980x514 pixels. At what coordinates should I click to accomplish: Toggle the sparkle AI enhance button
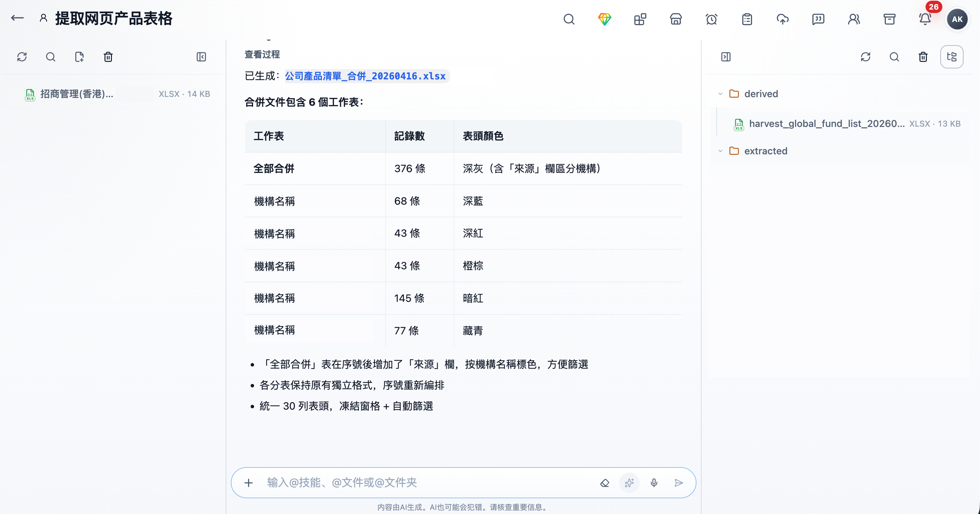tap(629, 483)
